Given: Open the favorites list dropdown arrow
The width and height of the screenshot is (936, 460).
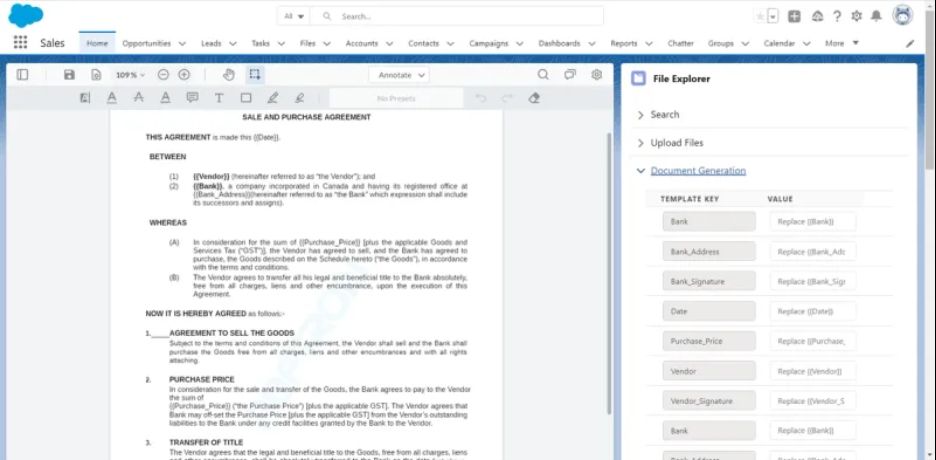Looking at the screenshot, I should coord(774,17).
